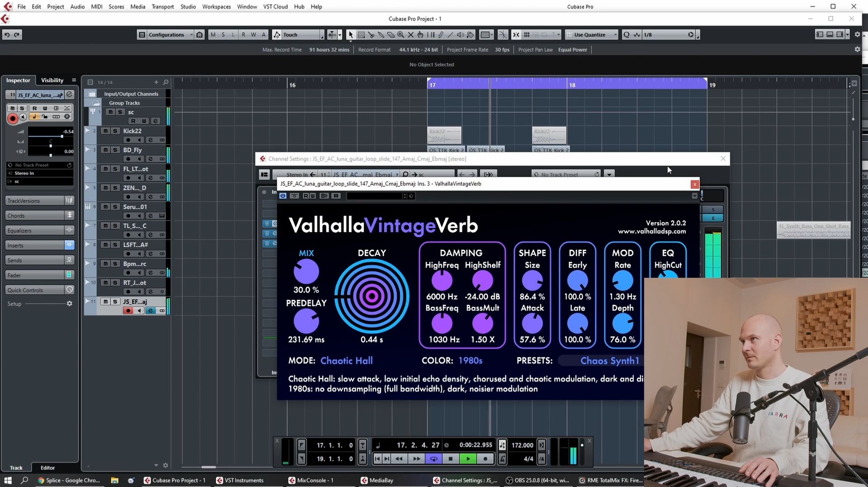This screenshot has height=487, width=868.
Task: Open the Transport menu
Action: [x=163, y=7]
